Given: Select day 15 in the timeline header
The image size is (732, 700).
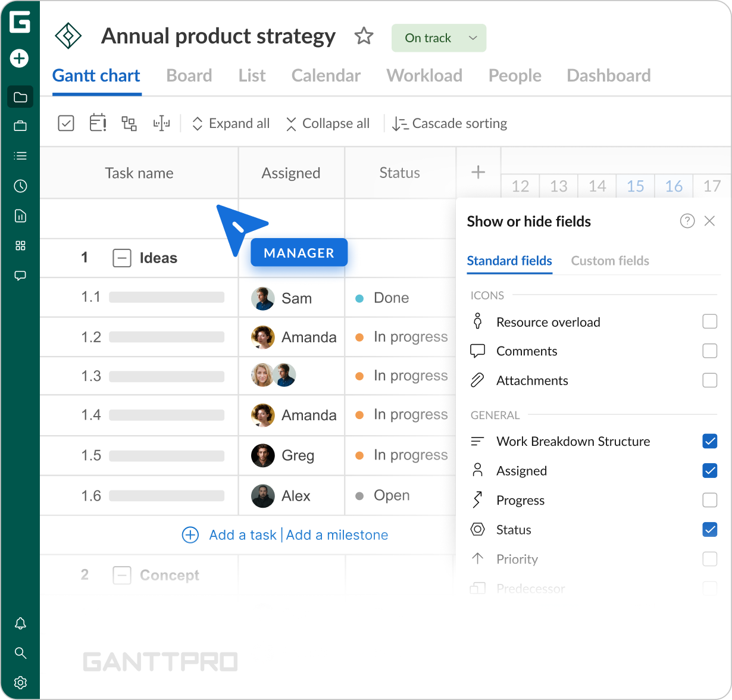Looking at the screenshot, I should (635, 186).
